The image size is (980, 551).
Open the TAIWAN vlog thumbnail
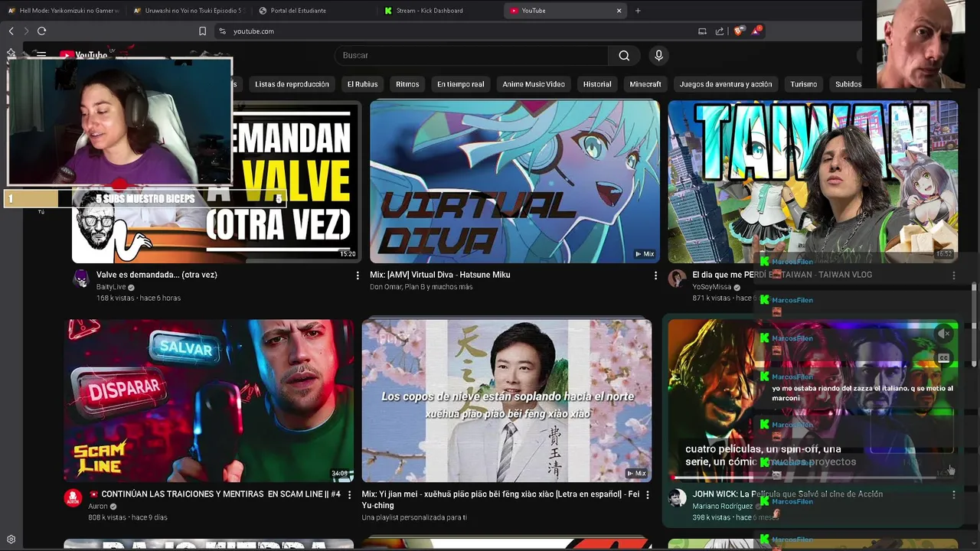813,182
